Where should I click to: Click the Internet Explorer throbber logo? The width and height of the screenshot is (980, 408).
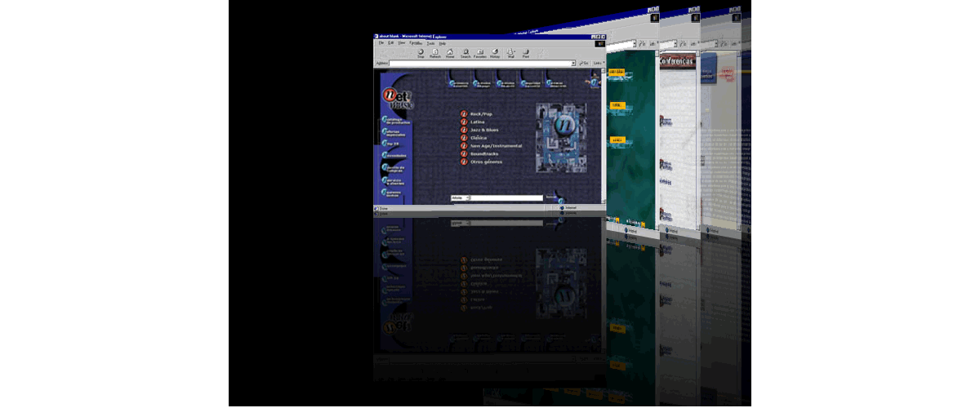[601, 43]
